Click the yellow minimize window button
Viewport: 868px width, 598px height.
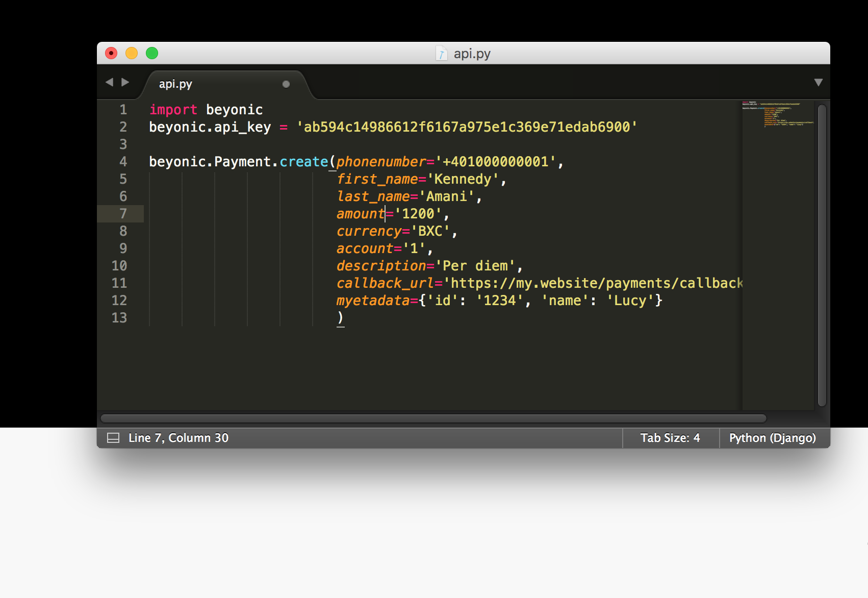[132, 53]
